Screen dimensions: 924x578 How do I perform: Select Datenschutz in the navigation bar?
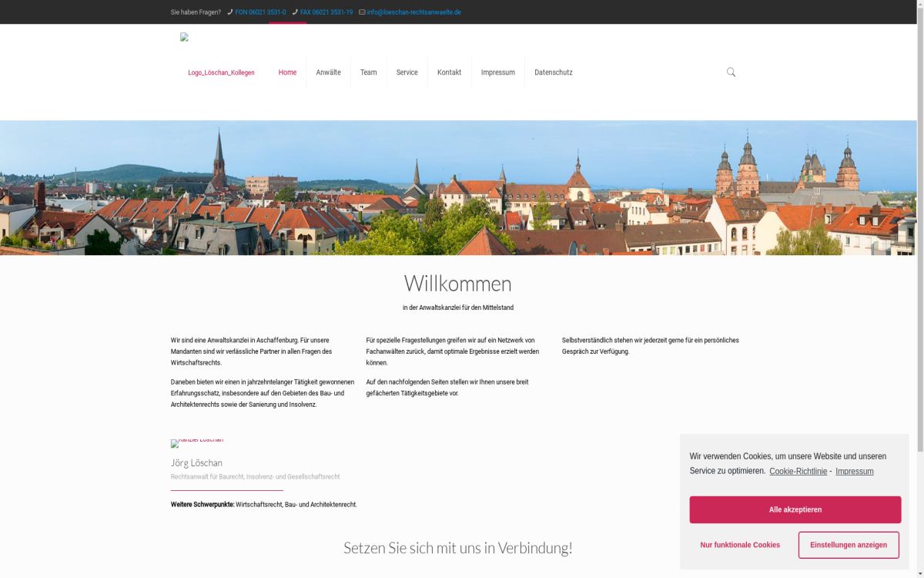tap(553, 72)
